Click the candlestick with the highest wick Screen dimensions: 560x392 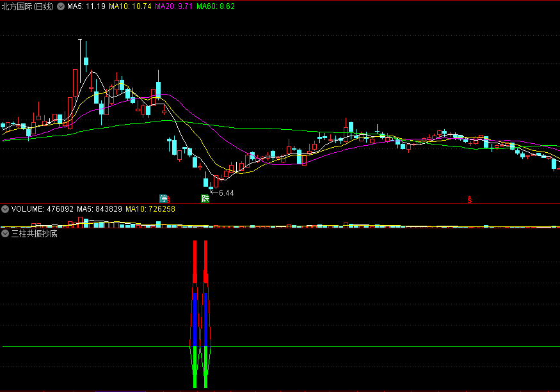pos(81,61)
